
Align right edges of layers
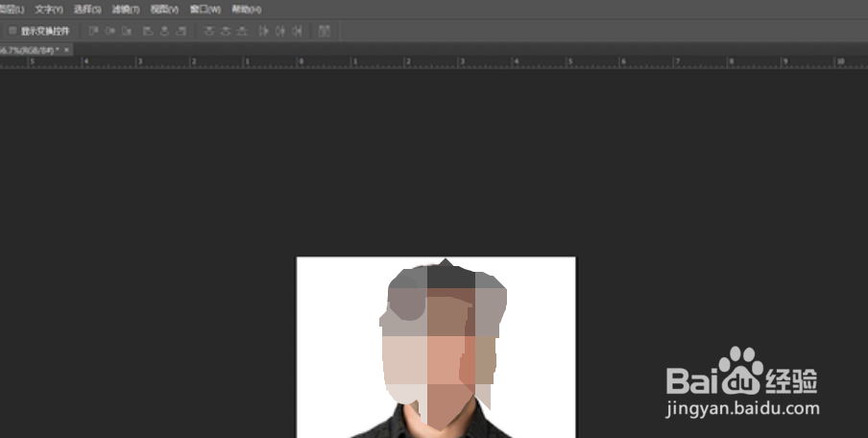click(x=181, y=31)
